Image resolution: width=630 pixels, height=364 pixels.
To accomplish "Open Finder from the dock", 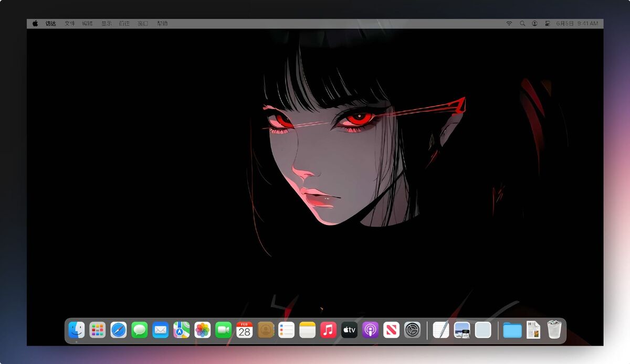I will tap(77, 330).
